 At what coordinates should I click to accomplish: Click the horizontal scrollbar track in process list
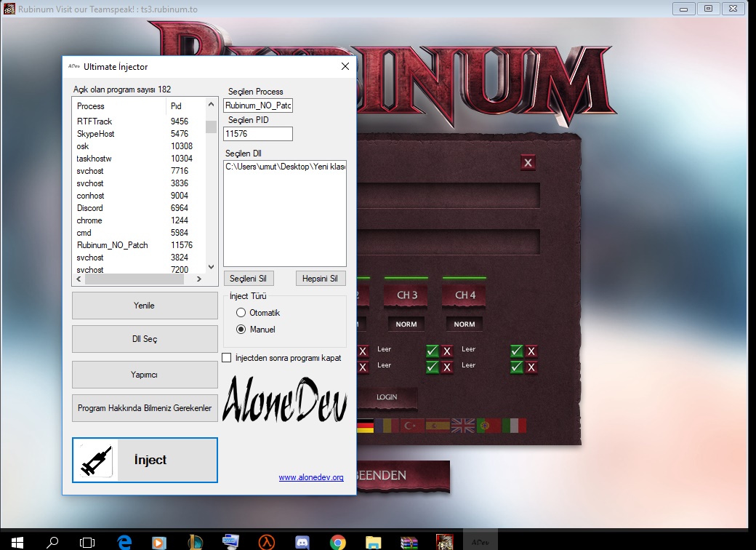(134, 279)
